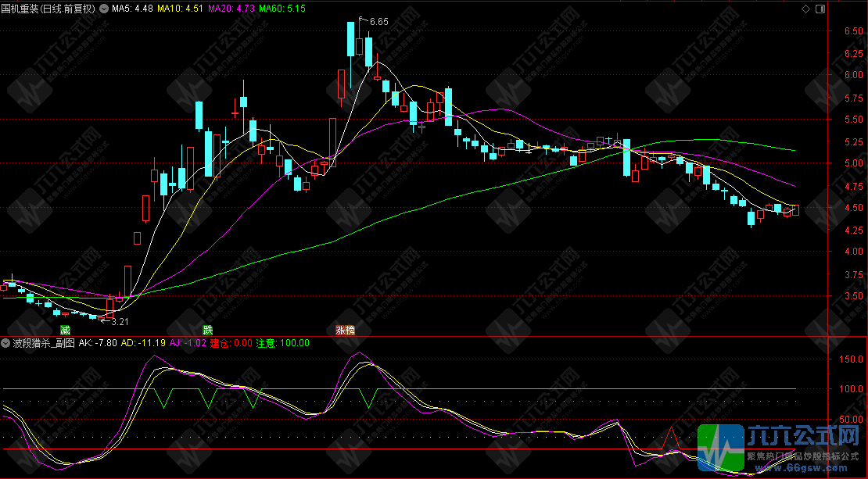Select the green MA60 indicator label
This screenshot has width=868, height=479.
click(x=282, y=9)
